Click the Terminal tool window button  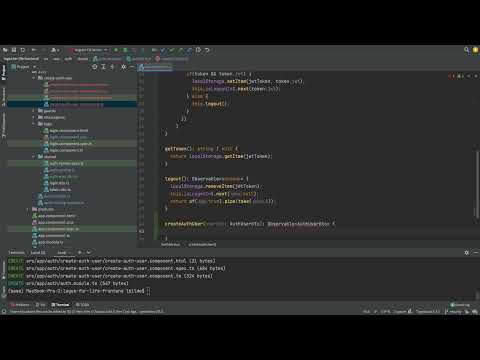(60, 305)
